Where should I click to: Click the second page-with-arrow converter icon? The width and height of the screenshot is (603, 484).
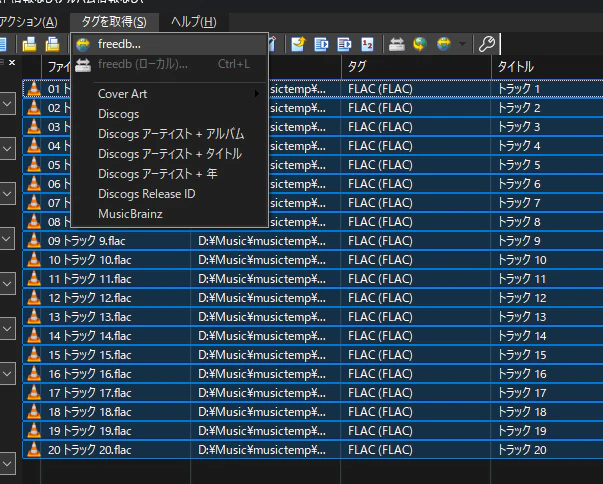coord(344,44)
